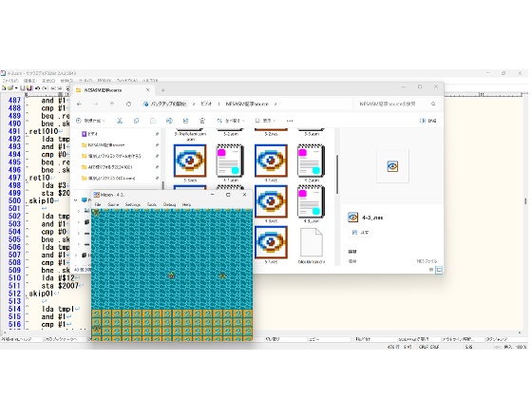Open the New item dropdown in Explorer
Viewport: 532px width, 399px height.
click(90, 121)
